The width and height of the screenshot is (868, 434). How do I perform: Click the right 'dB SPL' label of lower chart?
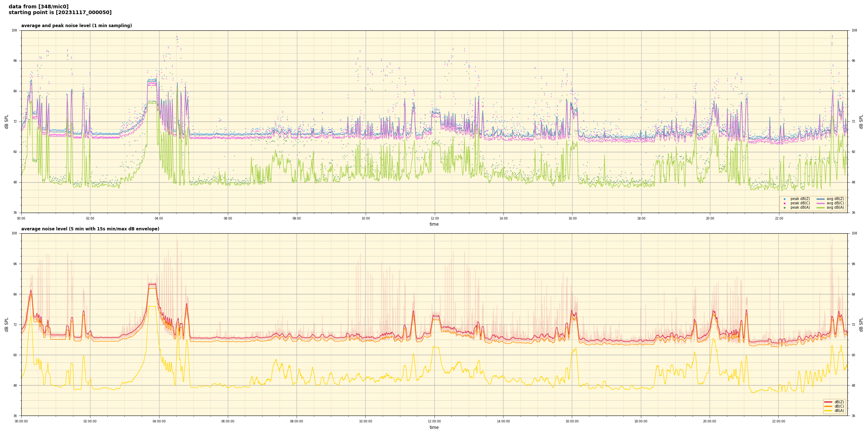click(x=861, y=324)
